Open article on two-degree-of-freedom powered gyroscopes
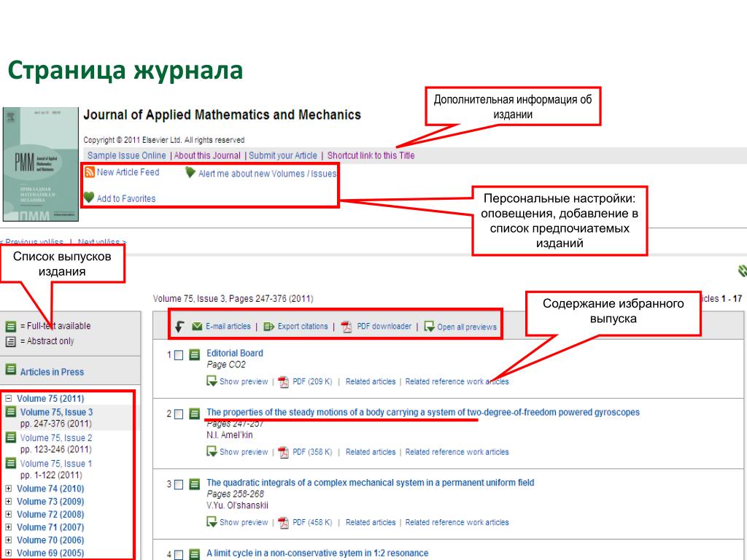Screen dimensions: 747x560 [423, 413]
